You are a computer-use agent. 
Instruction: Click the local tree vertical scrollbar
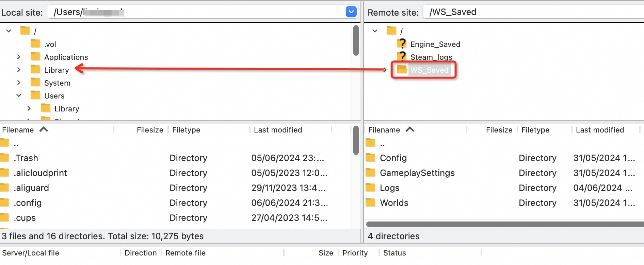tap(356, 41)
